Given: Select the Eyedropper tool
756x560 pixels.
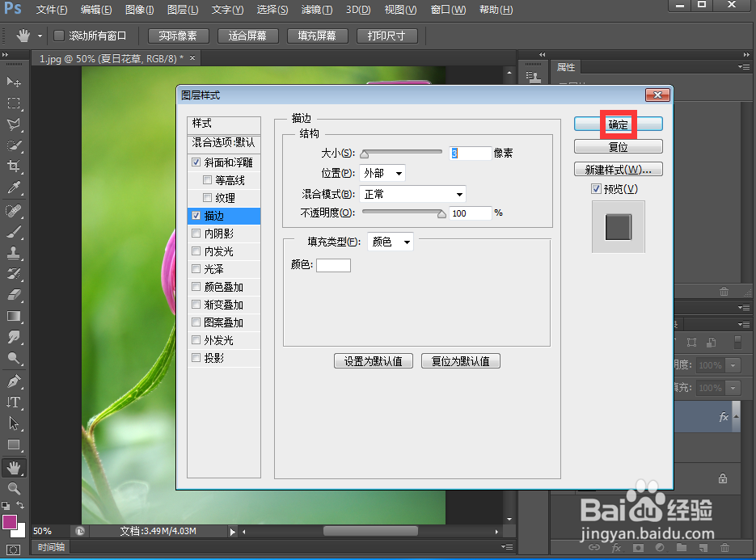Looking at the screenshot, I should [11, 187].
